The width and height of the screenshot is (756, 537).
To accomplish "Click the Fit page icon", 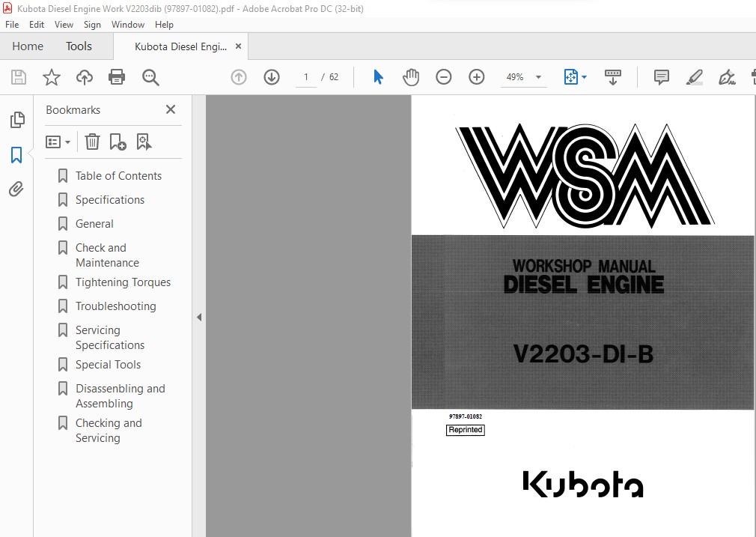I will 571,77.
